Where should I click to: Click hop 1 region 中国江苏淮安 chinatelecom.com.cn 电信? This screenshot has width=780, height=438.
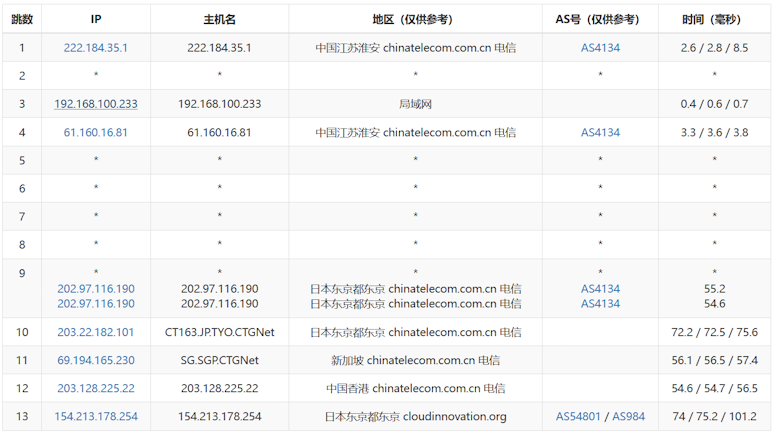415,48
